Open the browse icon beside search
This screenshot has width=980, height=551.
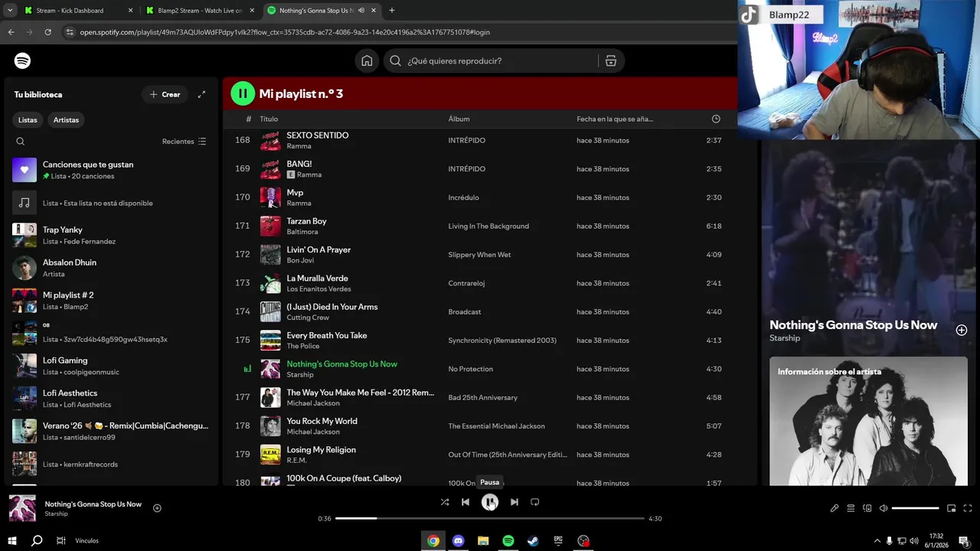611,61
